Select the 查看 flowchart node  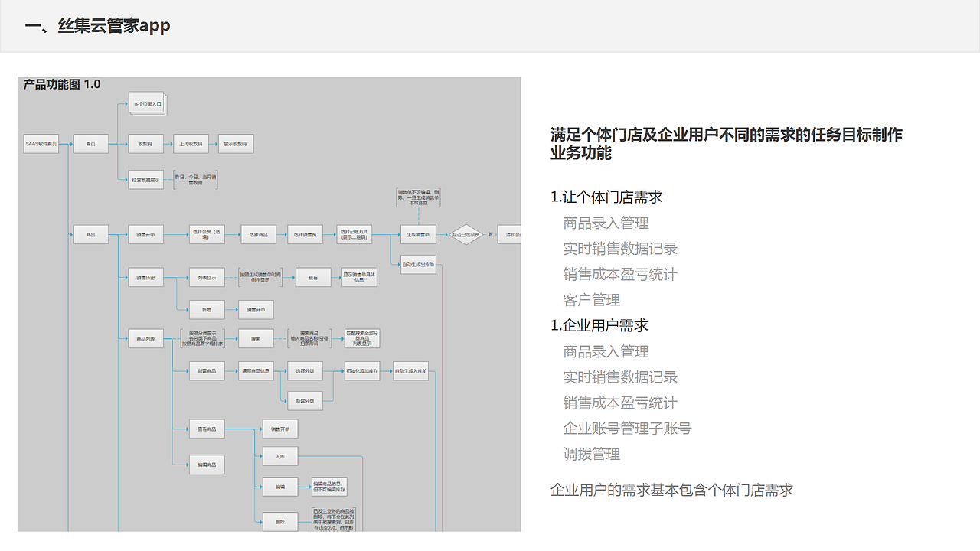point(313,278)
